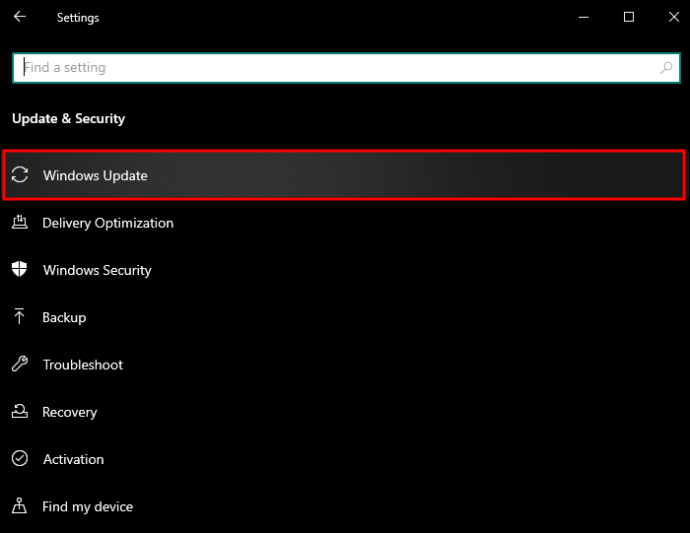The image size is (690, 533).
Task: Select the Troubleshoot option
Action: [83, 365]
